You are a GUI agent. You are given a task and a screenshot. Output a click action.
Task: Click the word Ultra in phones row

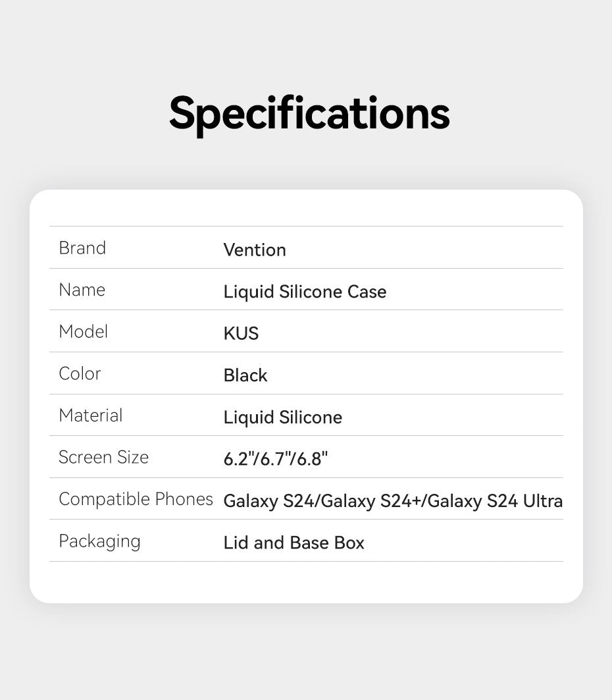[543, 501]
